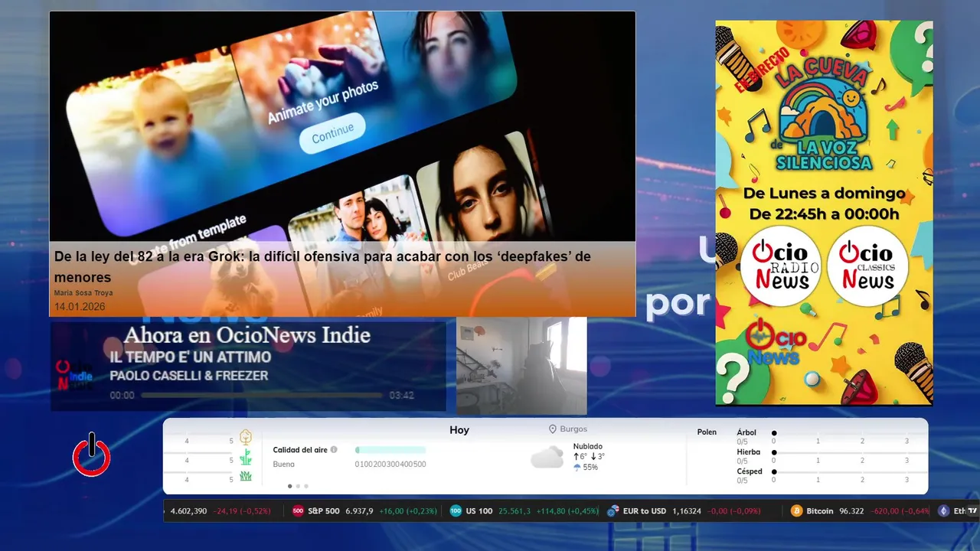Click artist PAOLO CASELLI & FREEZER
The image size is (980, 551).
coord(188,376)
